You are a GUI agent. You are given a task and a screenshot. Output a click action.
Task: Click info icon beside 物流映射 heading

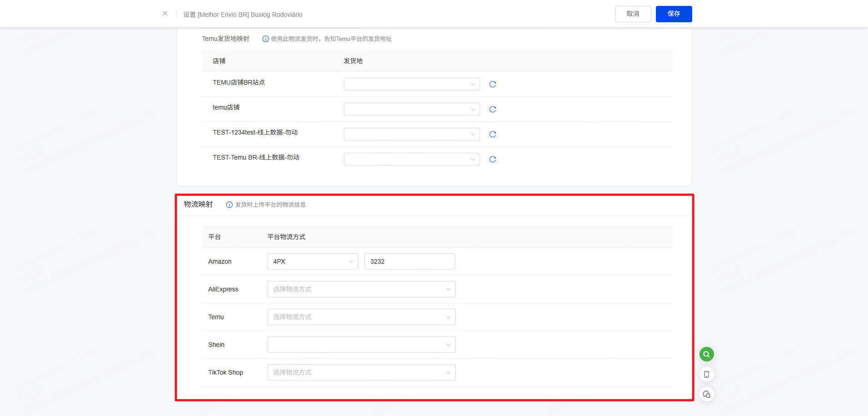click(x=229, y=205)
